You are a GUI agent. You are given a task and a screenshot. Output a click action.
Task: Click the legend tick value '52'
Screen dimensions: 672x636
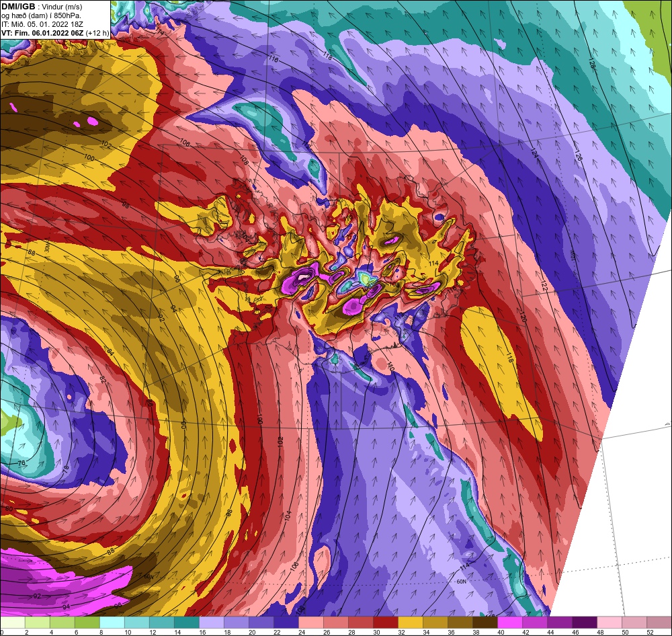click(650, 632)
